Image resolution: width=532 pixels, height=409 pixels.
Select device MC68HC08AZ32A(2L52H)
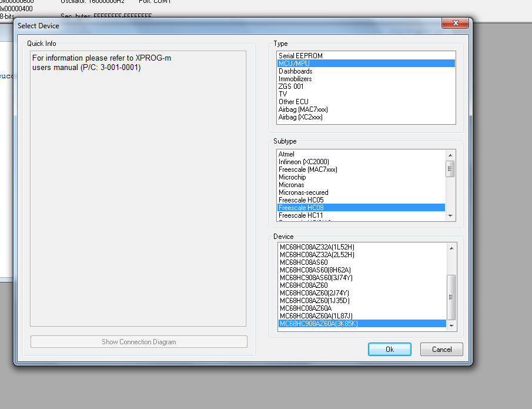pyautogui.click(x=362, y=255)
